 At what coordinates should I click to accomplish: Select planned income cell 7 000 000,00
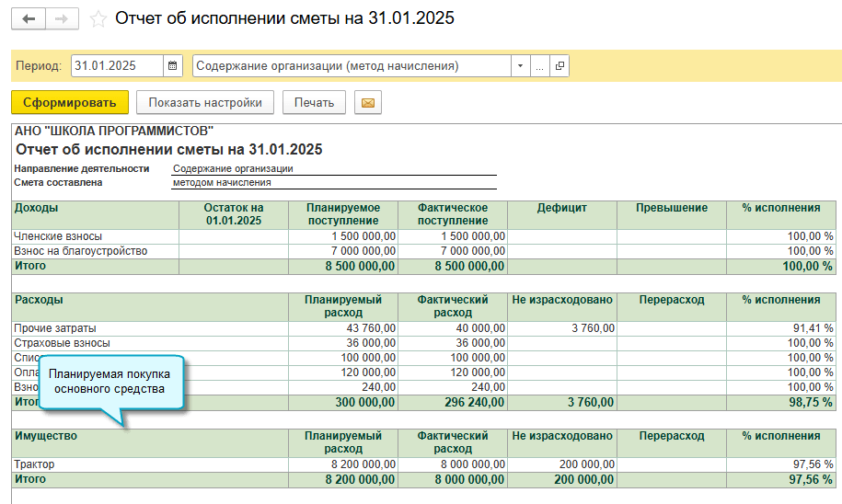343,251
